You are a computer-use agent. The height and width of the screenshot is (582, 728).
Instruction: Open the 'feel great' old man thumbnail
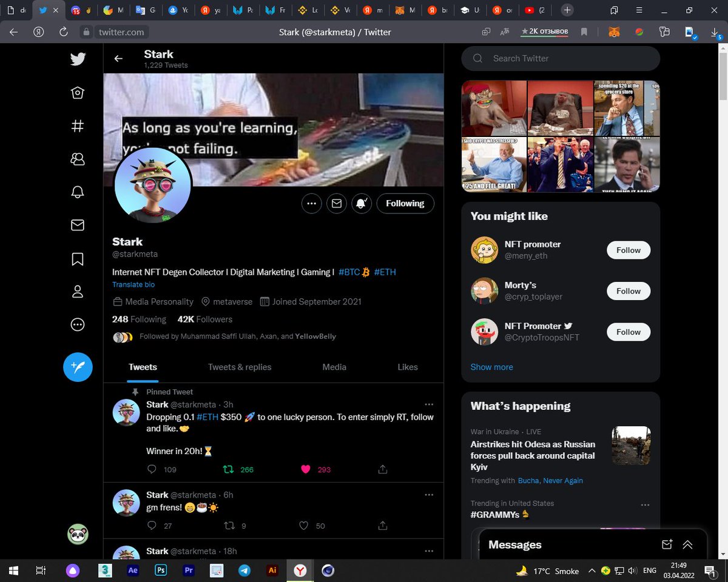(494, 164)
